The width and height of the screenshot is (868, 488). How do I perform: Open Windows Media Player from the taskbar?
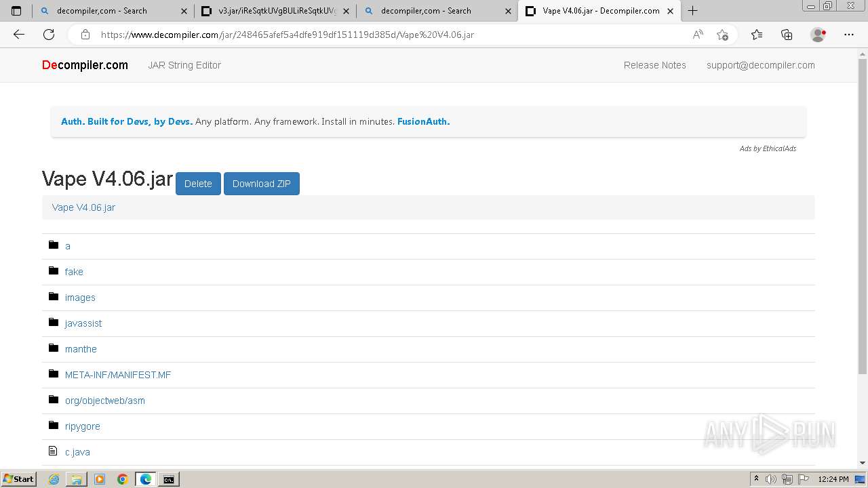pos(100,479)
